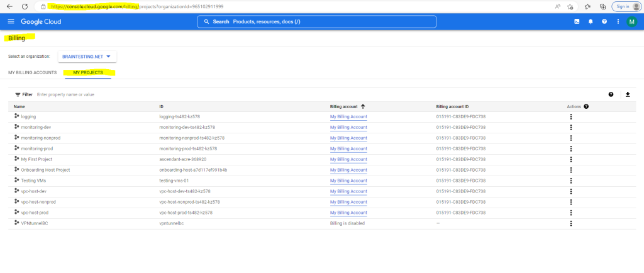Expand BRAINTESTING.NET organization dropdown

87,57
